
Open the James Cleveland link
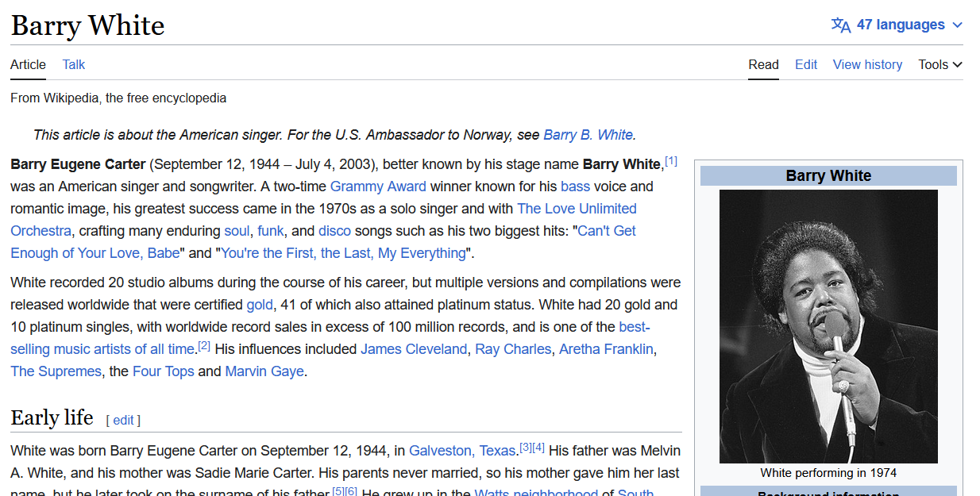[414, 349]
